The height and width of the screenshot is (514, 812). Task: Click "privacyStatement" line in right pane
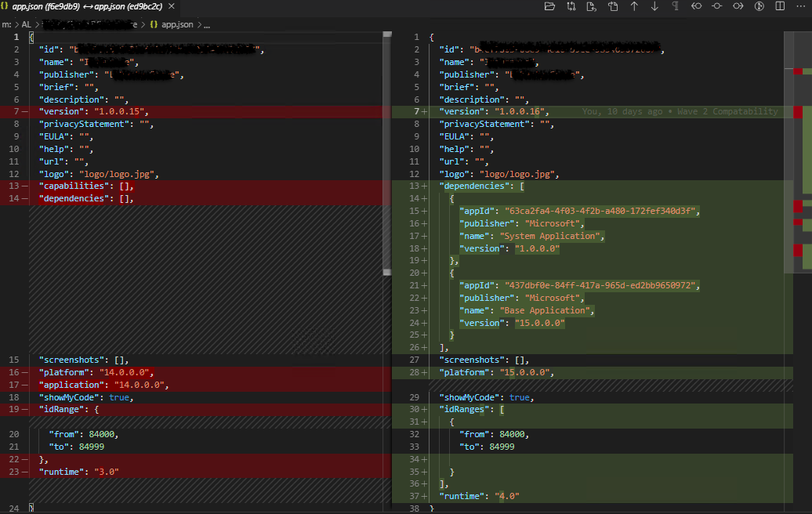point(497,124)
